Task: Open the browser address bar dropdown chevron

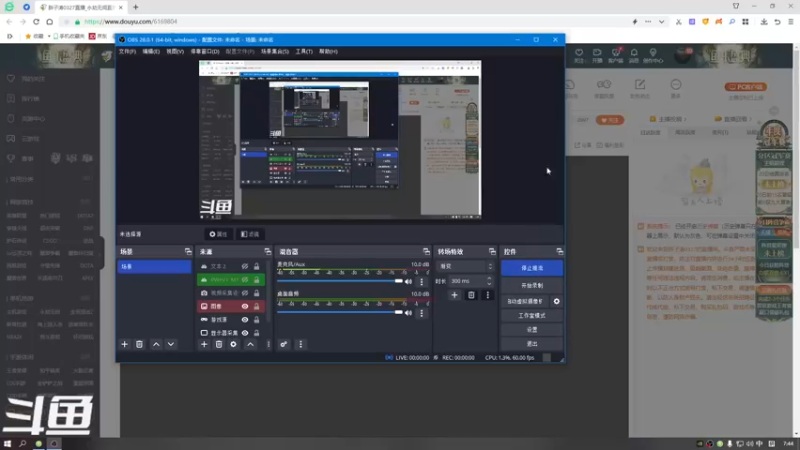Action: pos(661,22)
